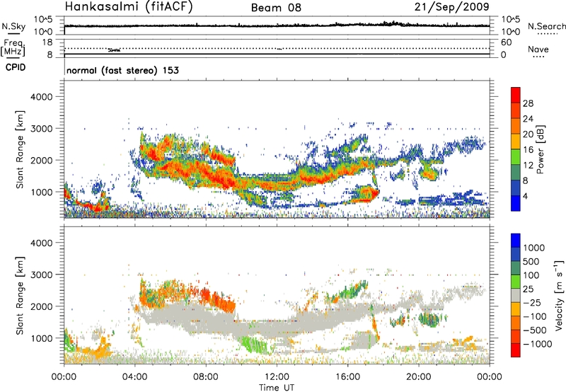566x392 pixels.
Task: Click the date 21/Sep/2009
Action: 451,7
